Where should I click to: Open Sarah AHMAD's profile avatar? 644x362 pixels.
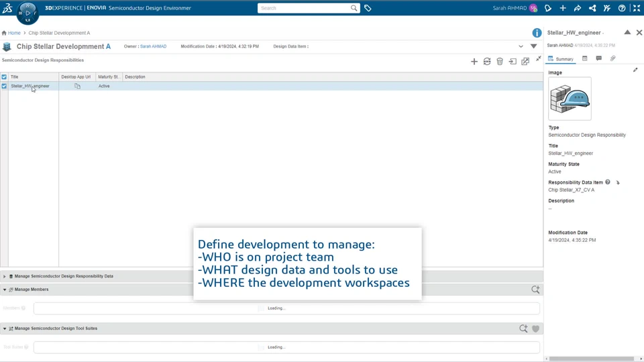533,8
